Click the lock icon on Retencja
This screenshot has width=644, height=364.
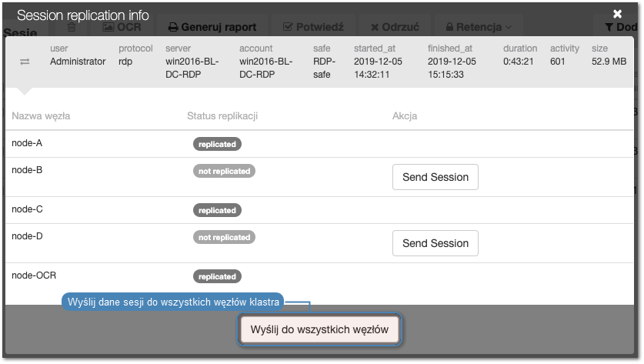450,27
